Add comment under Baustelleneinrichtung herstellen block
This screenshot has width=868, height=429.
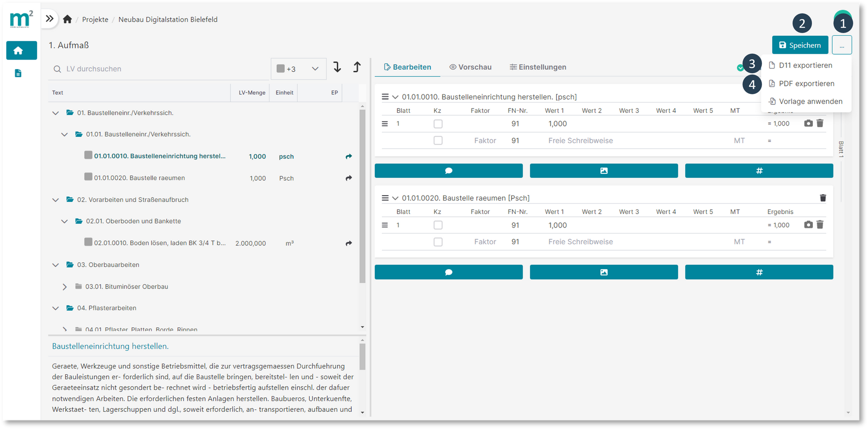coord(448,171)
